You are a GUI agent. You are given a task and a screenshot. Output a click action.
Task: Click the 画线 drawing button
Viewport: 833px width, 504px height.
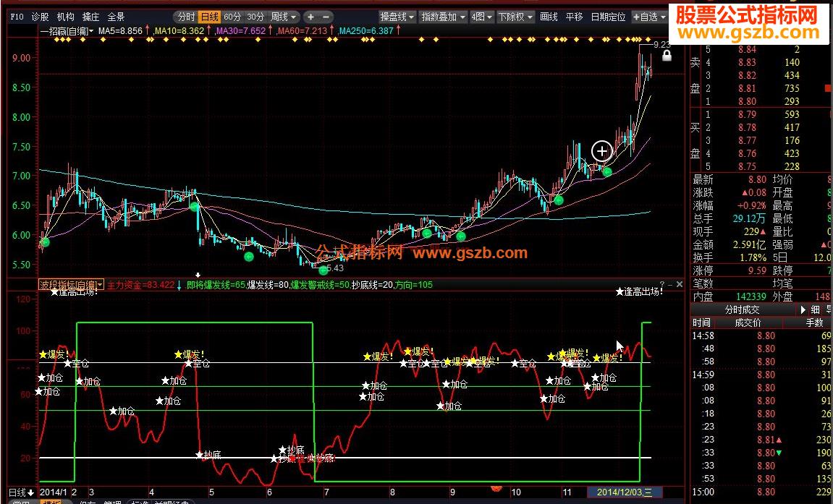pyautogui.click(x=549, y=17)
